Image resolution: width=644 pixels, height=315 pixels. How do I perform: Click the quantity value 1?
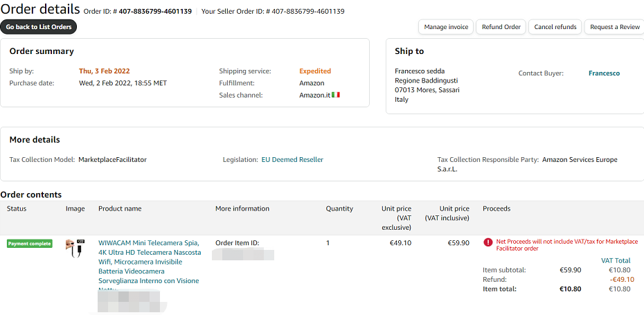(328, 243)
